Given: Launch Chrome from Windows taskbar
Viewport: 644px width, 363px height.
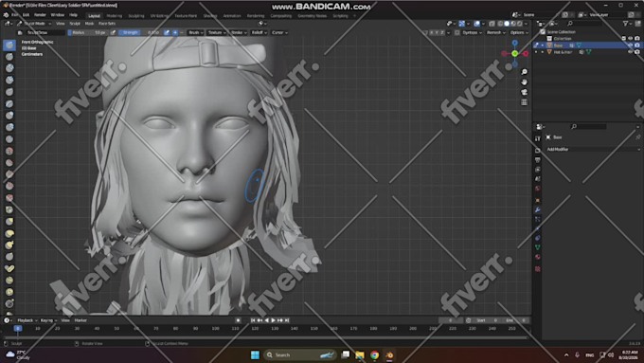Looking at the screenshot, I should 375,354.
